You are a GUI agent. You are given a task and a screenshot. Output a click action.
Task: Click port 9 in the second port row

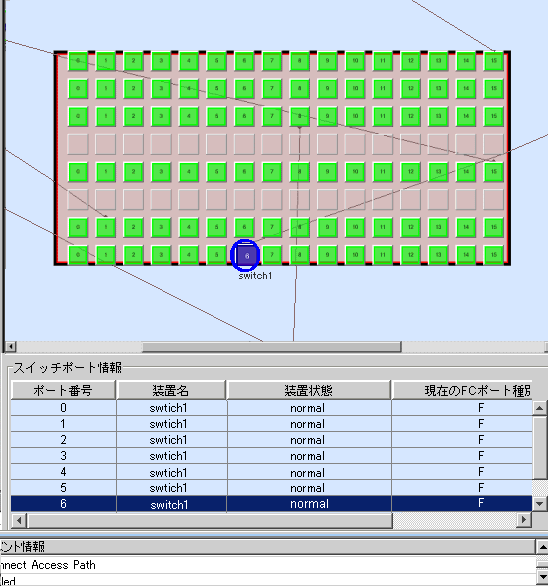tap(327, 89)
